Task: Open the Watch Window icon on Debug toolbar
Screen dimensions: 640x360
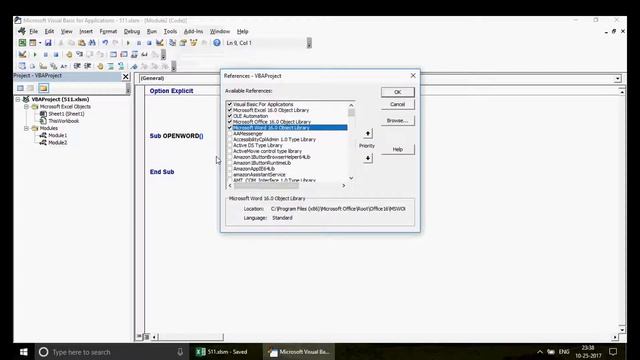Action: point(134,54)
